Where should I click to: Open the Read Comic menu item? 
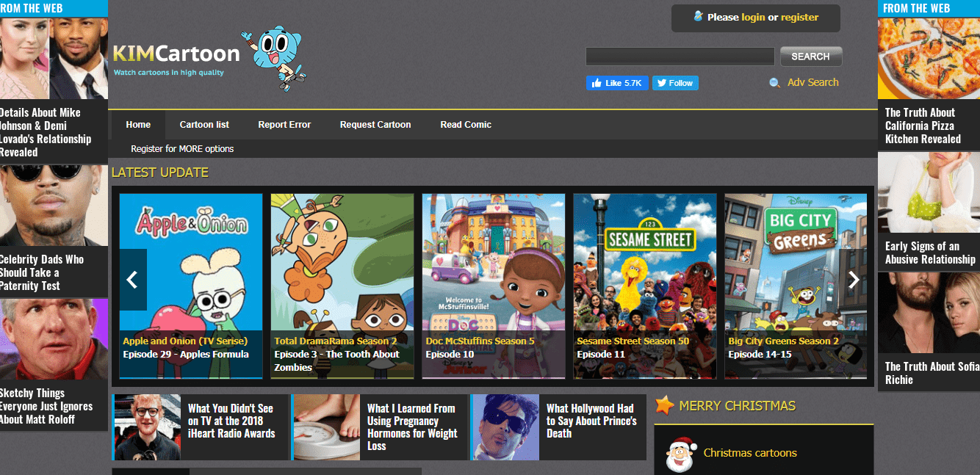point(466,124)
